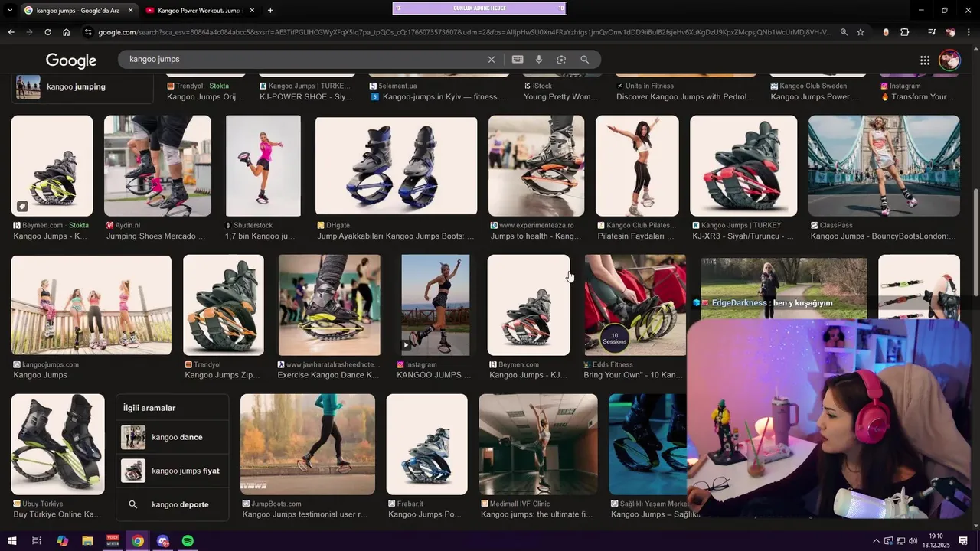Open the media controls icon in Chrome toolbar

(932, 32)
